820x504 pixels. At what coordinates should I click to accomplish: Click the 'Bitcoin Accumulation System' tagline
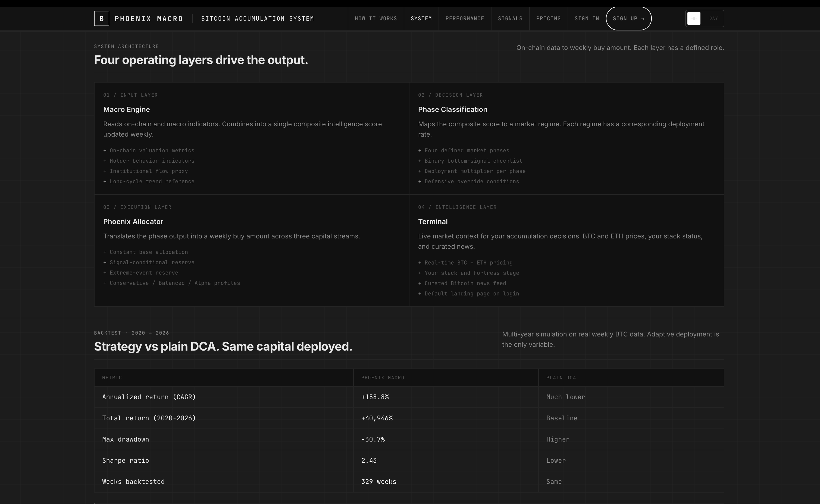257,19
